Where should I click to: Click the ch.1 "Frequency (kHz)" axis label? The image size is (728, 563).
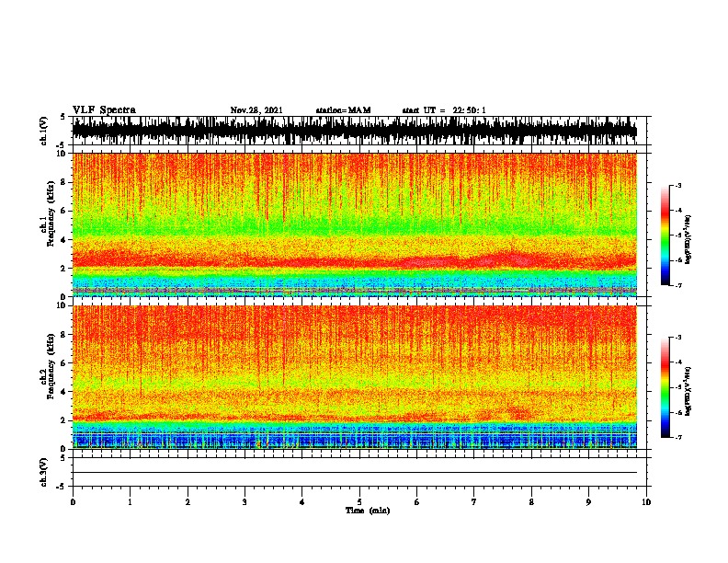51,213
